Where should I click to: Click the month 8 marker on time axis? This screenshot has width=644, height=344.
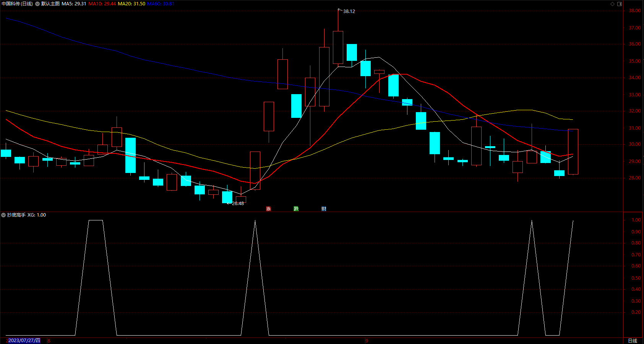coord(49,341)
